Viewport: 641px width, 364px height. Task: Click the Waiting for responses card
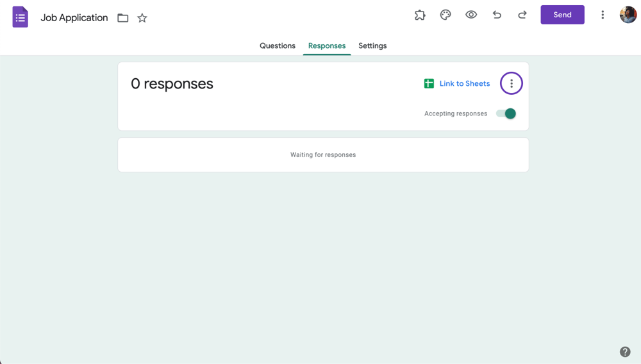323,154
